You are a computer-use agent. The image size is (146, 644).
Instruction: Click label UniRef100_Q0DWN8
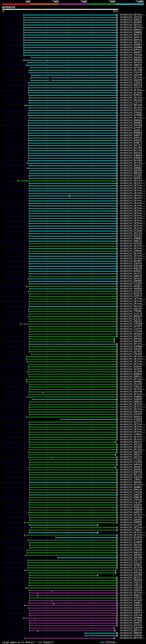tap(131, 47)
